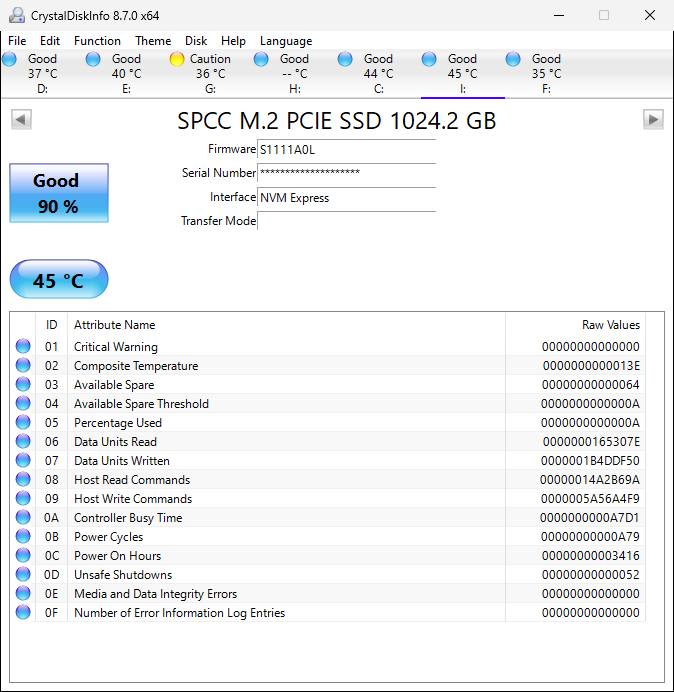
Task: Open the Function menu
Action: (97, 41)
